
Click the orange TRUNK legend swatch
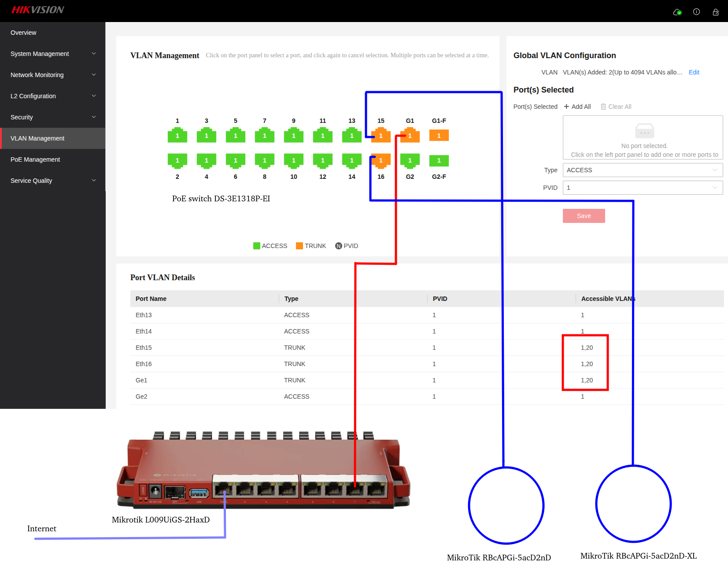(299, 246)
